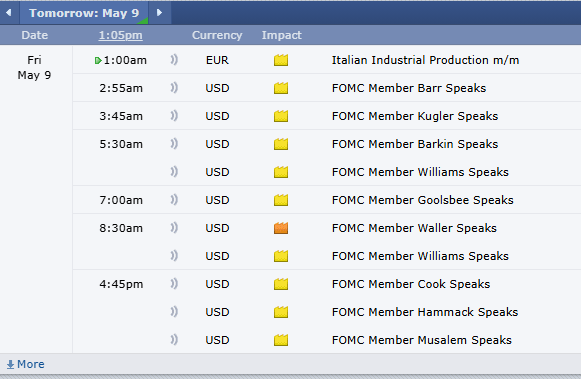Click the EUR currency cell

click(217, 60)
